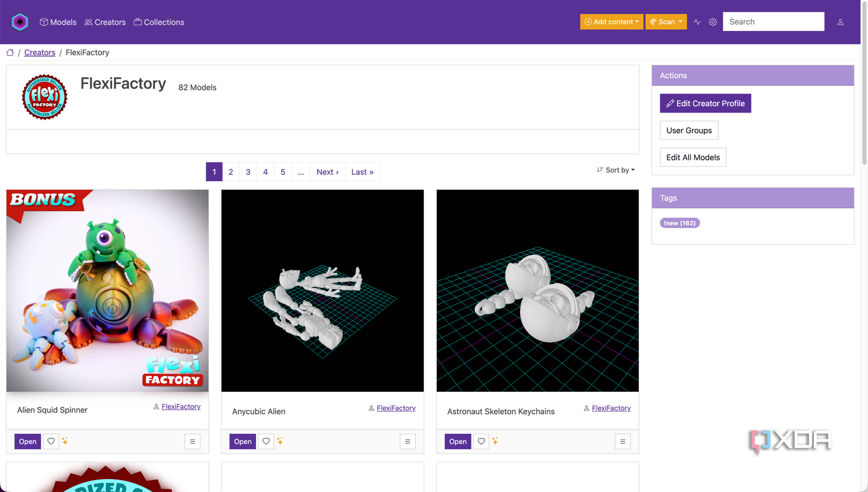Click the "Anycubic Alien" title text

click(x=259, y=412)
